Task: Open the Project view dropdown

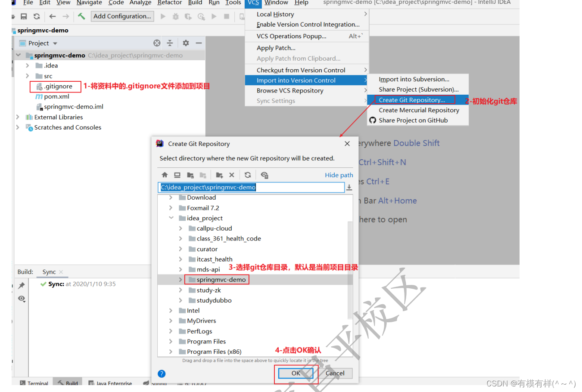Action: click(55, 43)
